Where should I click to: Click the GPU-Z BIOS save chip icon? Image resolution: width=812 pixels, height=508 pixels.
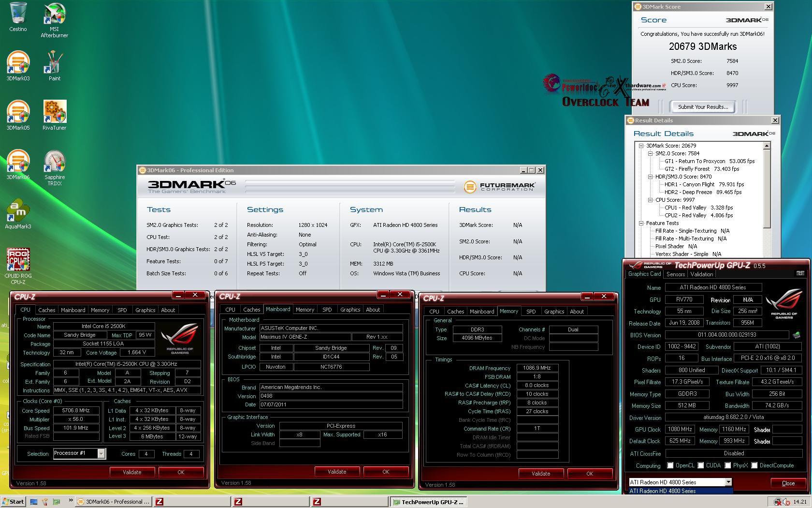pyautogui.click(x=796, y=335)
